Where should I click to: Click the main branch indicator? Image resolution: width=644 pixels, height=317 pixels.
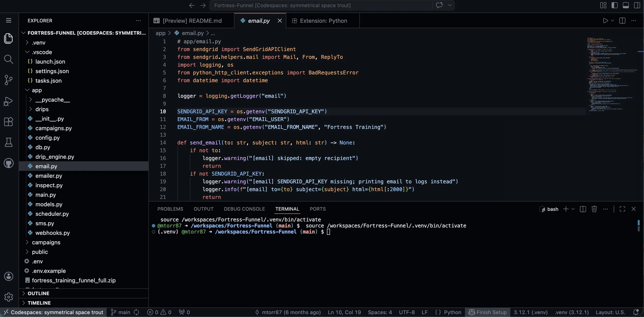tap(121, 312)
